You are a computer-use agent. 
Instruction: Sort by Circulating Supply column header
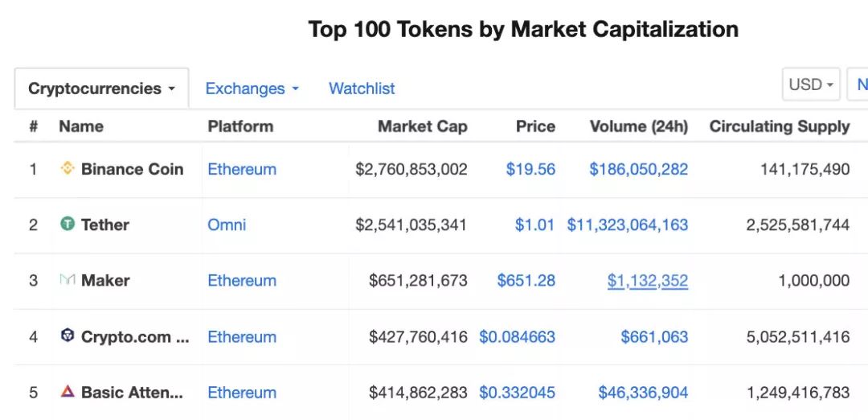(x=780, y=126)
